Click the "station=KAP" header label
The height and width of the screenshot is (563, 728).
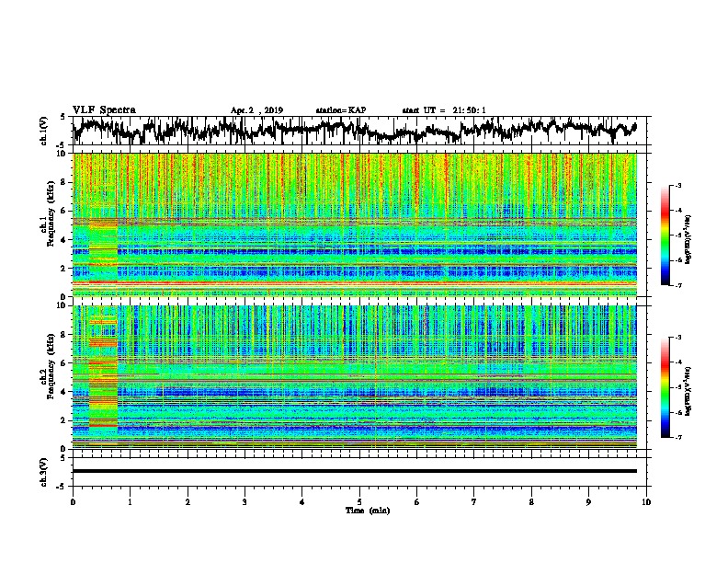coord(341,110)
